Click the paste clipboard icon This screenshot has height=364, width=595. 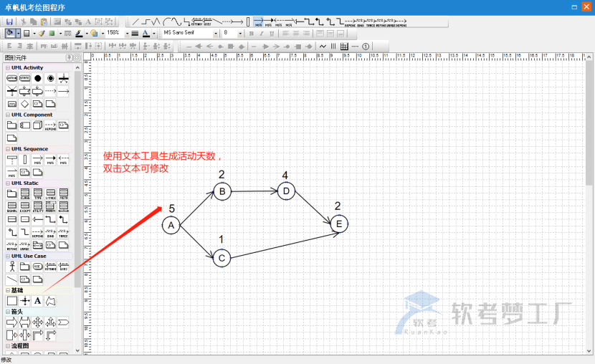44,22
